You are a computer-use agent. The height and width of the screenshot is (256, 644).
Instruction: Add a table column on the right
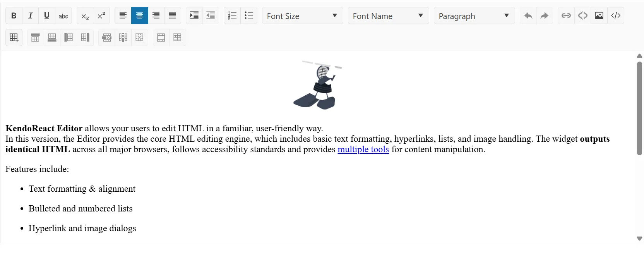85,38
